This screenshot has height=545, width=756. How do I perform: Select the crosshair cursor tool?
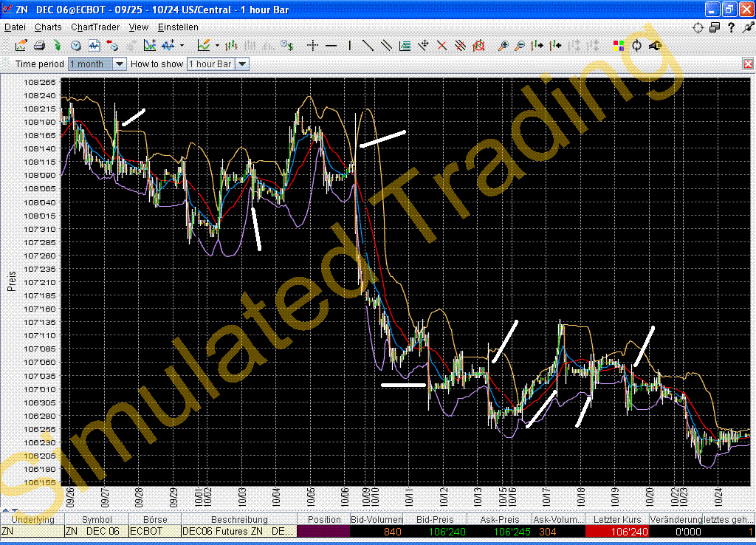[313, 46]
